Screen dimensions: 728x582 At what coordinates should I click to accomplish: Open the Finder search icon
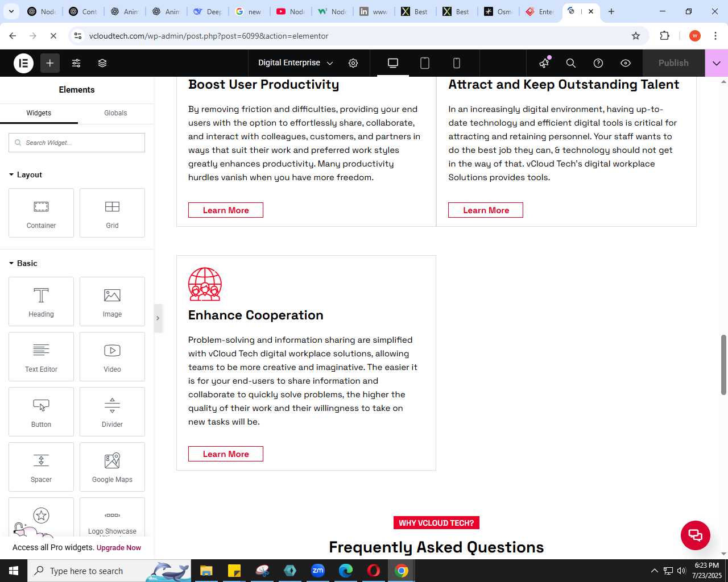point(571,63)
